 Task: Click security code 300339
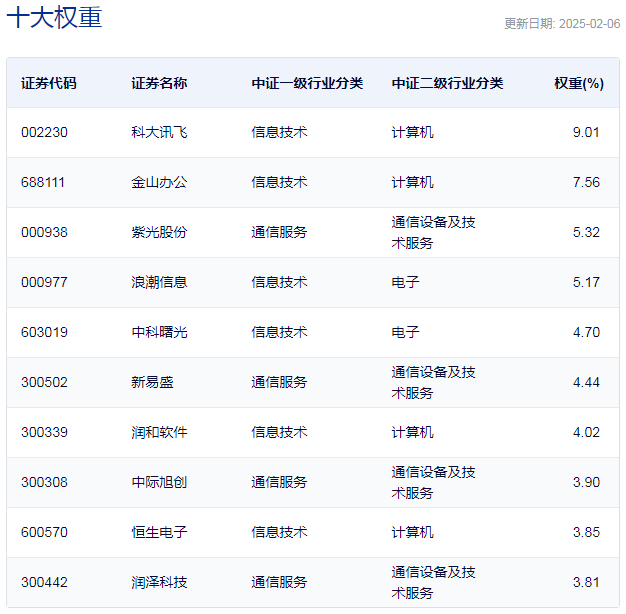44,432
